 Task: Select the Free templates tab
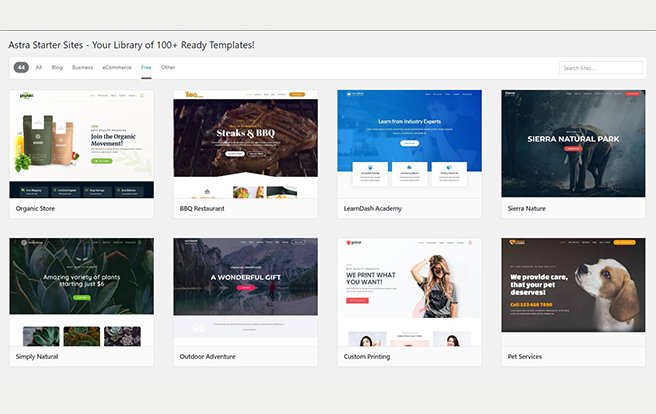(146, 68)
